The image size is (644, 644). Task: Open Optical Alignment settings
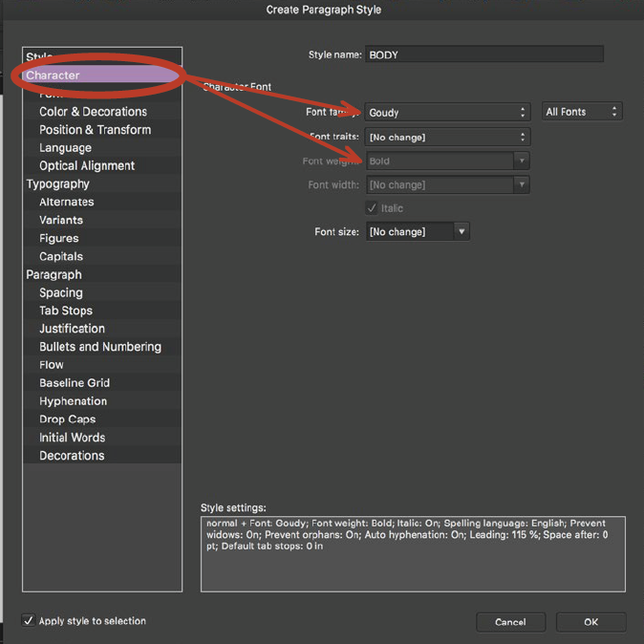coord(86,166)
